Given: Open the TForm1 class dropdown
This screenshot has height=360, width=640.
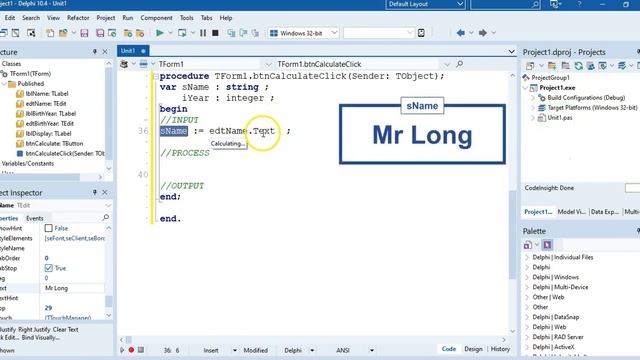Looking at the screenshot, I should click(268, 64).
